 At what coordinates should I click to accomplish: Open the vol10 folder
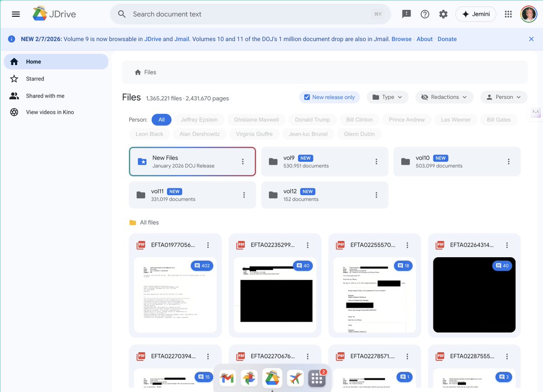(457, 161)
